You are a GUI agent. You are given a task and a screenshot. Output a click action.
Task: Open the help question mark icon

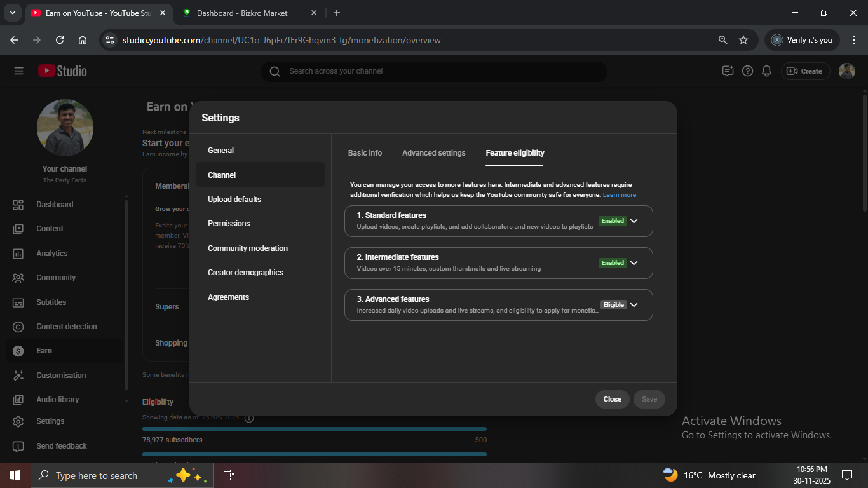[747, 71]
